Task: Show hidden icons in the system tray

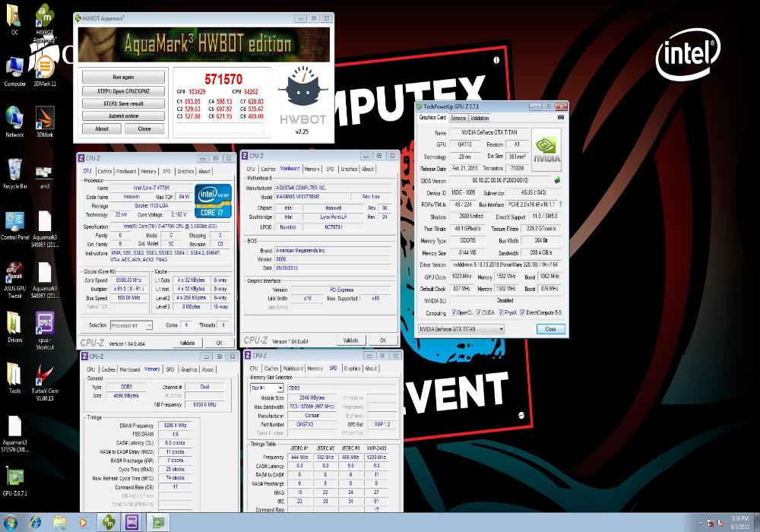Action: pos(701,524)
